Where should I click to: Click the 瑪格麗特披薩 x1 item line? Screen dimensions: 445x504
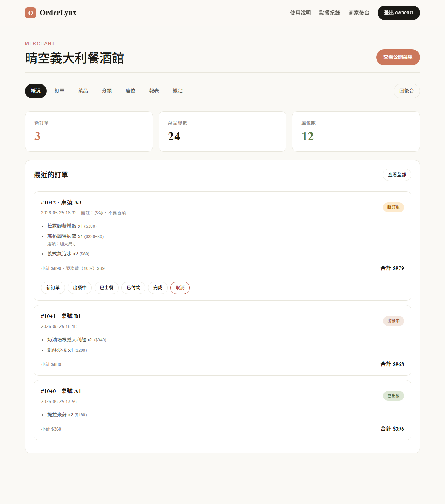[75, 236]
